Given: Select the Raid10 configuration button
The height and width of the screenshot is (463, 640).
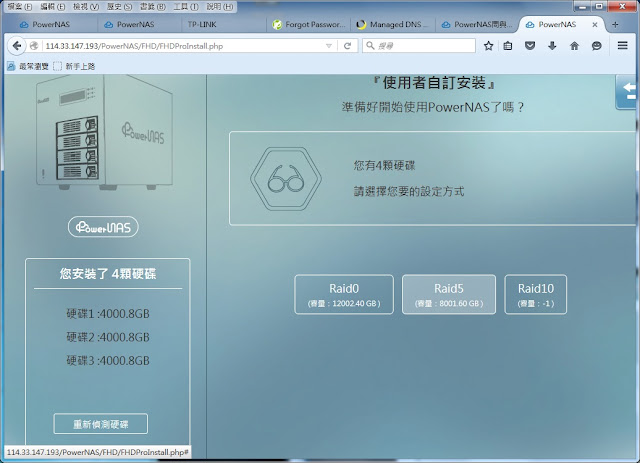Looking at the screenshot, I should click(x=536, y=294).
